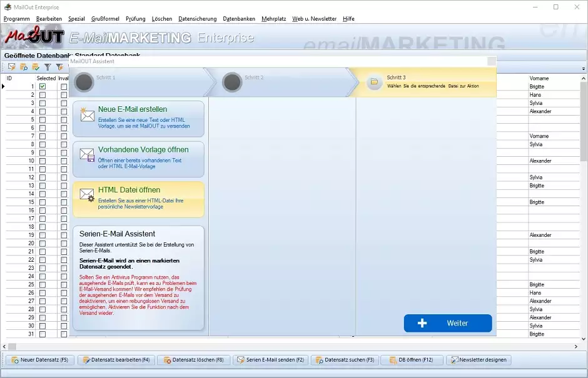Click the vertical scrollbar up arrow

(584, 78)
